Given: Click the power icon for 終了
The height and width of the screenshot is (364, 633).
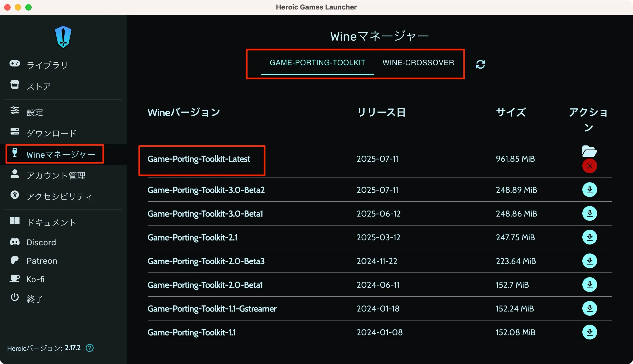Looking at the screenshot, I should [15, 297].
